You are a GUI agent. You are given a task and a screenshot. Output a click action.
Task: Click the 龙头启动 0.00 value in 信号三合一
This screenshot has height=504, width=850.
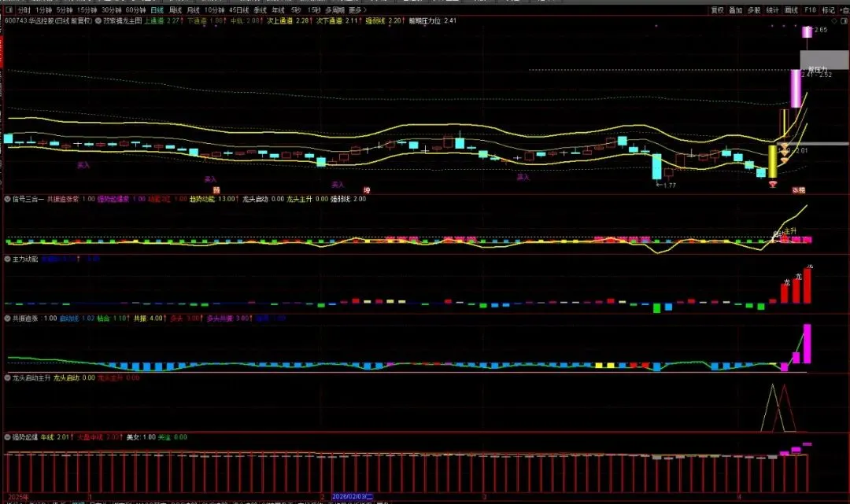(x=263, y=199)
